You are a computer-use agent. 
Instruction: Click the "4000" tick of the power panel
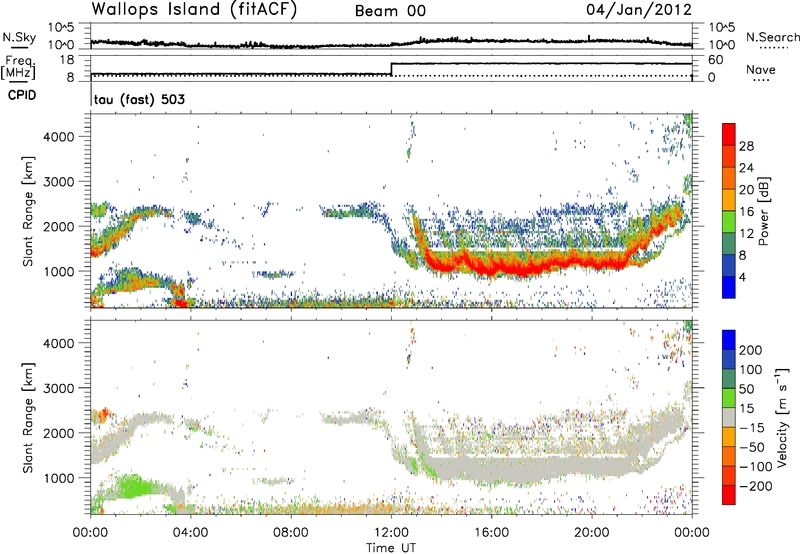[58, 137]
